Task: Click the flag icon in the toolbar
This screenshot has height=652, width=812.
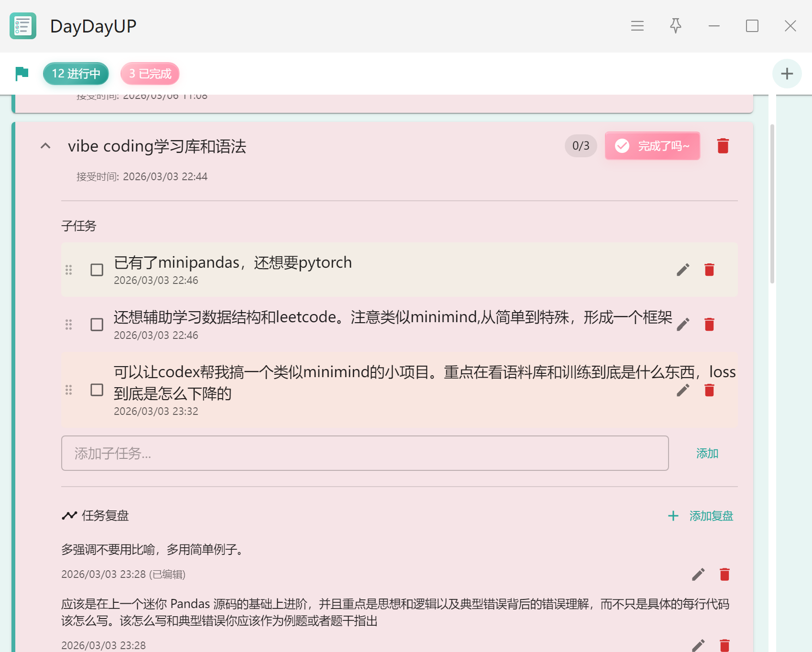Action: pos(22,74)
